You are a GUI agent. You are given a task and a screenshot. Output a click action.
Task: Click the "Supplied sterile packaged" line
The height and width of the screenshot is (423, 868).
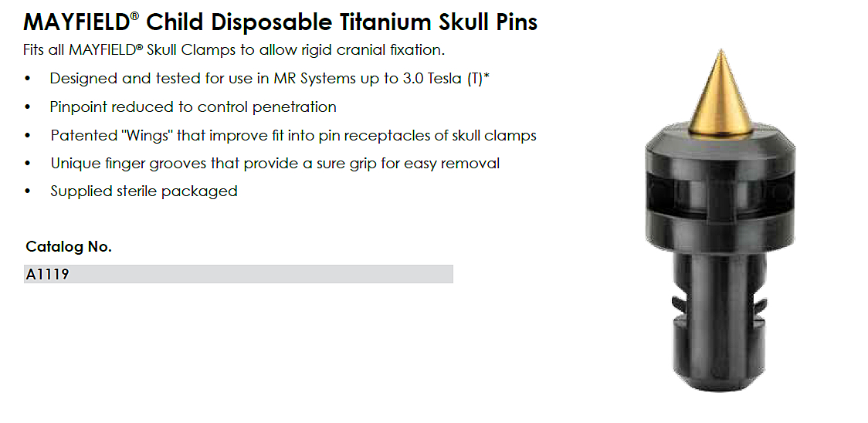pyautogui.click(x=144, y=191)
